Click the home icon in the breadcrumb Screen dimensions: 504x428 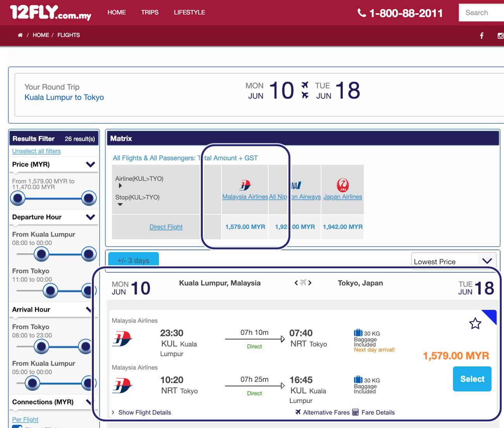[x=20, y=35]
